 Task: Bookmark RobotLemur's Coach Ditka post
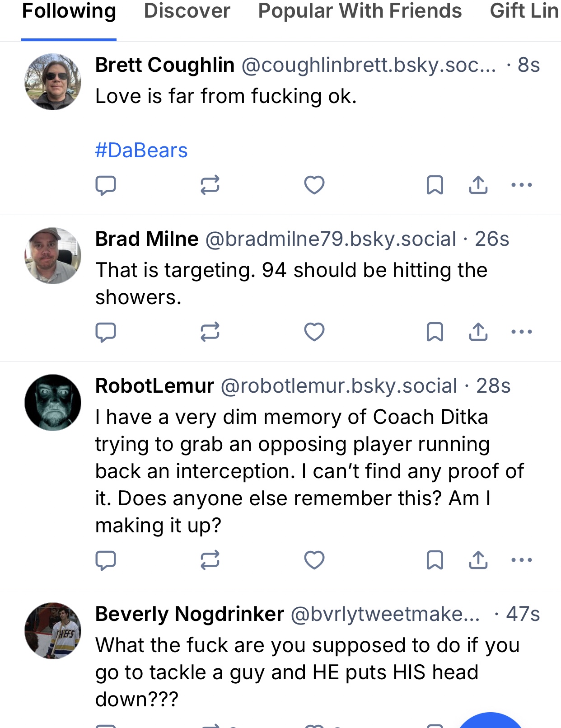pyautogui.click(x=435, y=560)
